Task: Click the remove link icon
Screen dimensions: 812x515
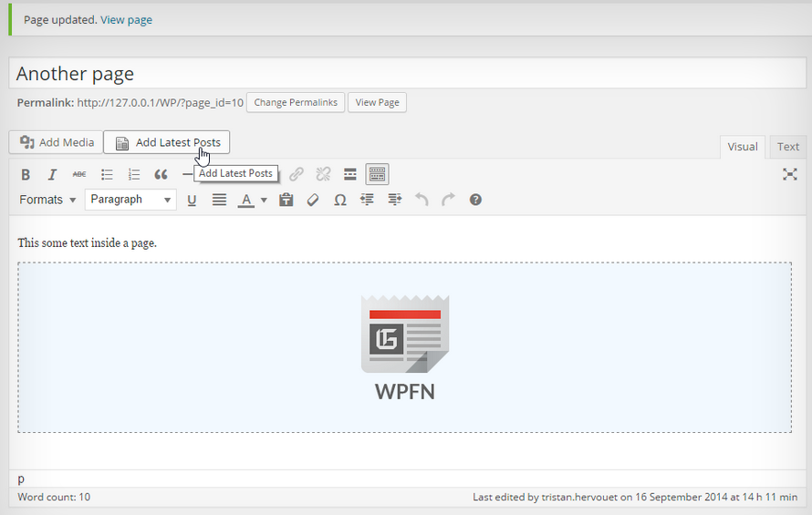Action: pos(323,174)
